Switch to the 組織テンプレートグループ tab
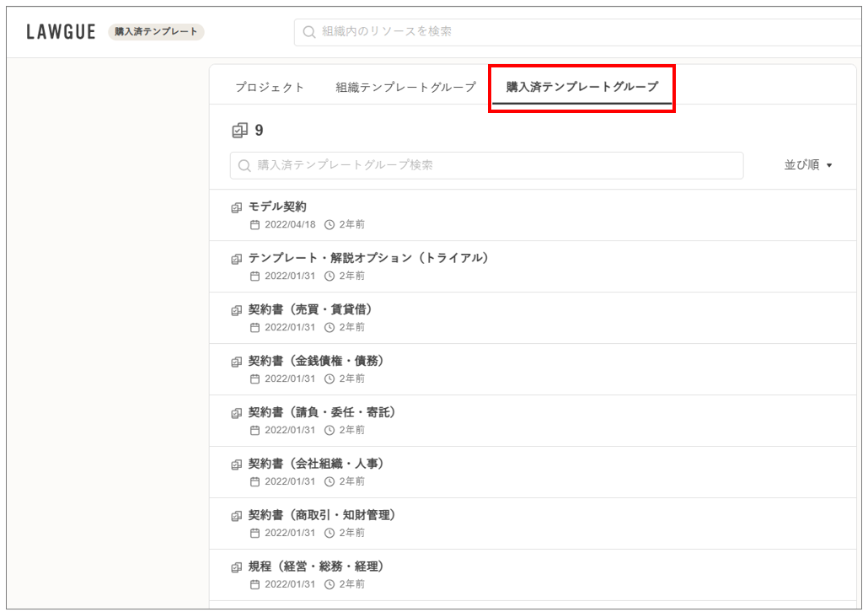This screenshot has width=868, height=612. point(405,87)
